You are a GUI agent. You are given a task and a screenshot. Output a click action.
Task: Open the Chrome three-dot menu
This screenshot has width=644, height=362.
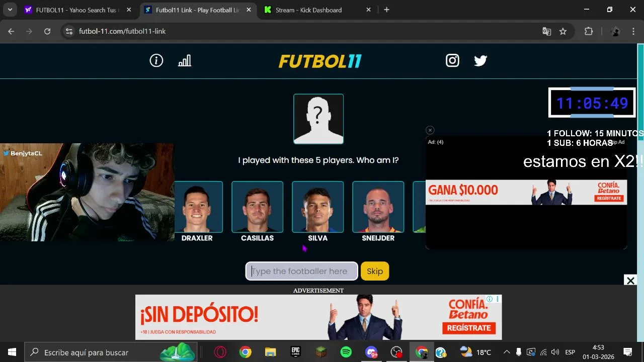[633, 31]
